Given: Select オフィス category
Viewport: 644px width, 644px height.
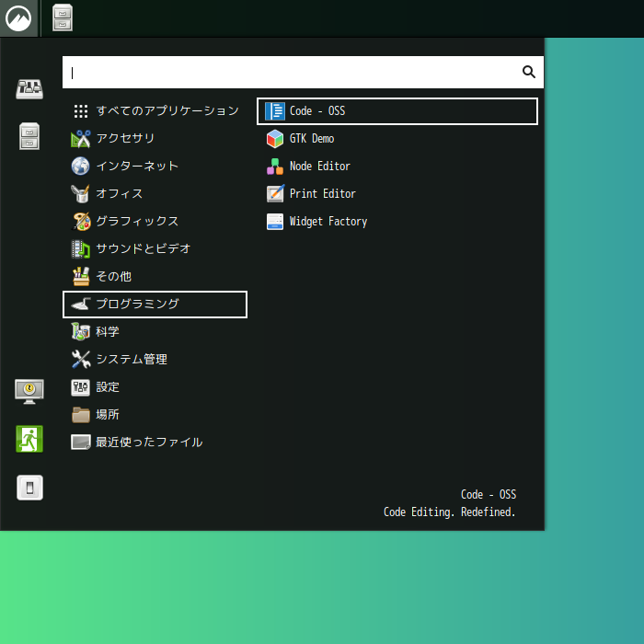Looking at the screenshot, I should (x=155, y=194).
